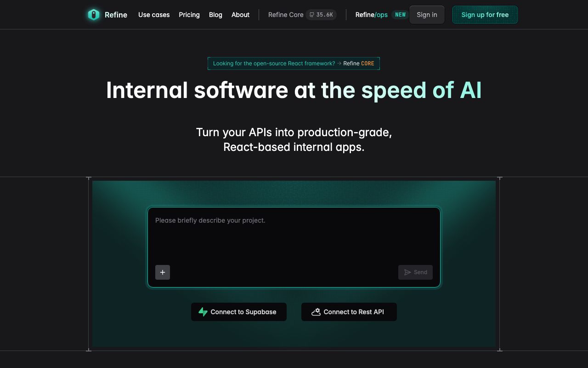Click Connect to Rest API button
Viewport: 588px width, 368px height.
[x=349, y=312]
